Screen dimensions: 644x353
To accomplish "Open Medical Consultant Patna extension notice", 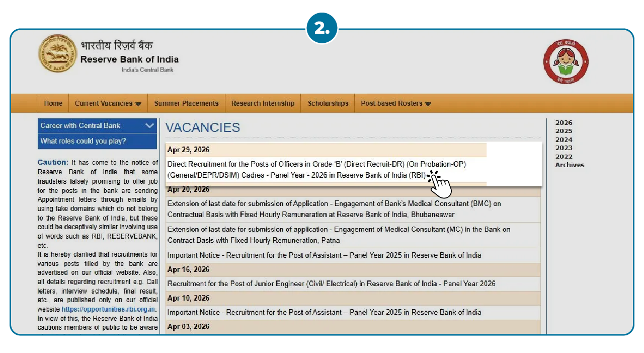I will pos(339,235).
